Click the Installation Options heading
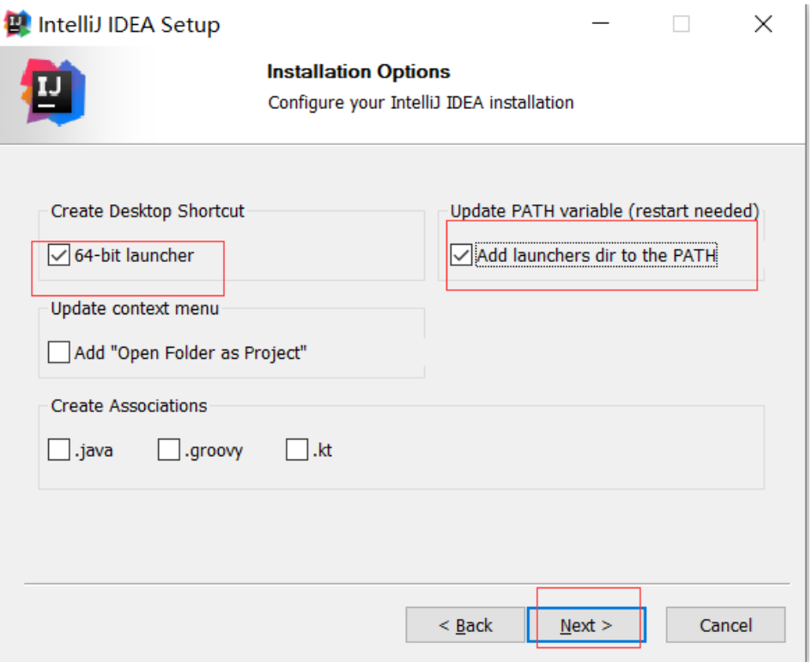The width and height of the screenshot is (812, 662). (x=358, y=71)
